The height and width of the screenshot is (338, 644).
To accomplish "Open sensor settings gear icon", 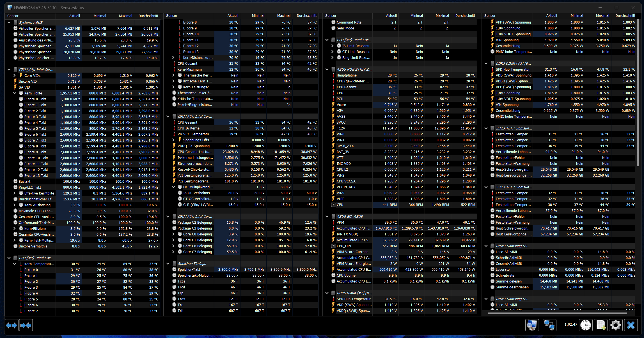I will point(615,325).
